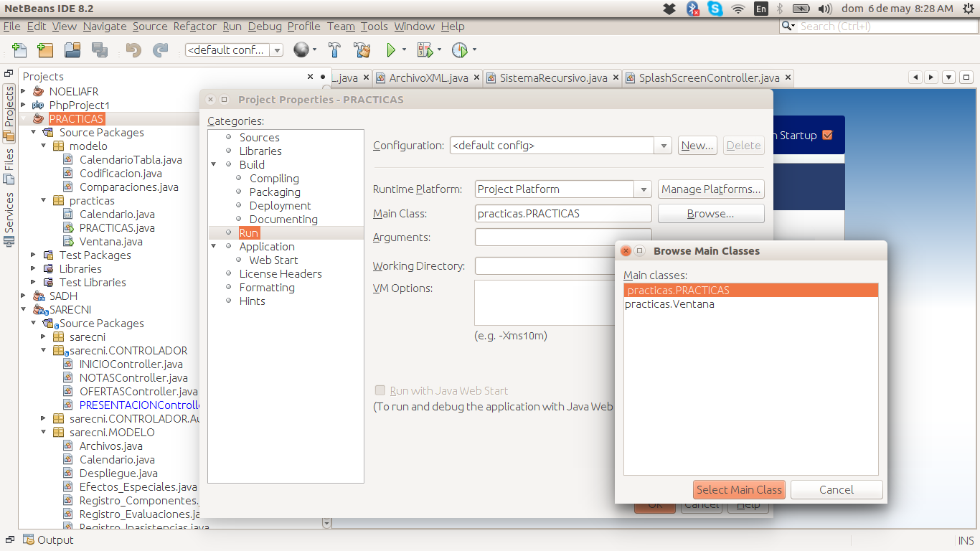Open the Tools menu
Viewport: 980px width, 551px height.
tap(374, 26)
